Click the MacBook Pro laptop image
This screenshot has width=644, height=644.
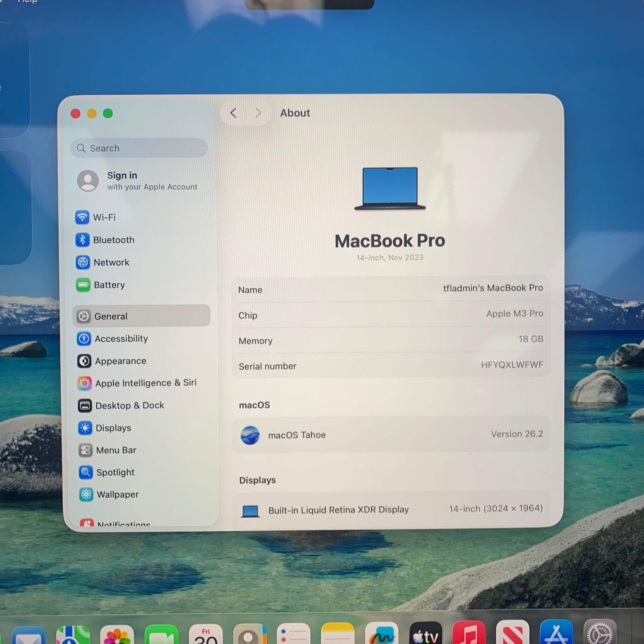tap(390, 188)
